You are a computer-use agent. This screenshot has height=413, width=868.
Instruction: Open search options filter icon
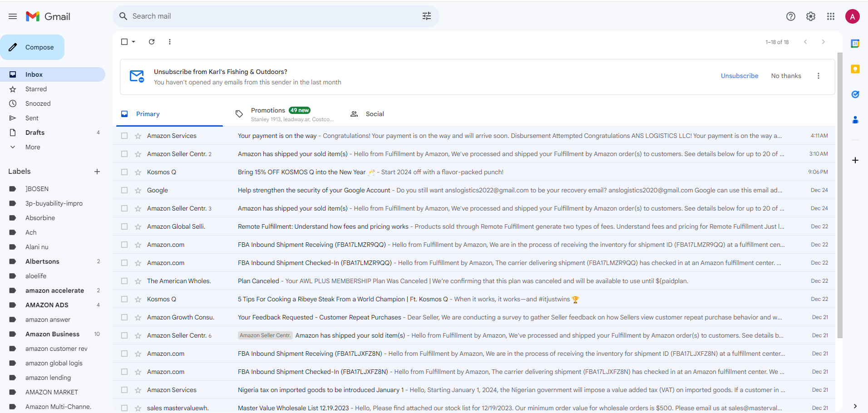[427, 16]
